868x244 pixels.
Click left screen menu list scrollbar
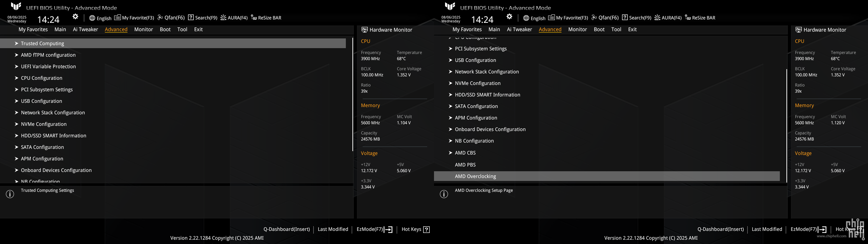352,94
